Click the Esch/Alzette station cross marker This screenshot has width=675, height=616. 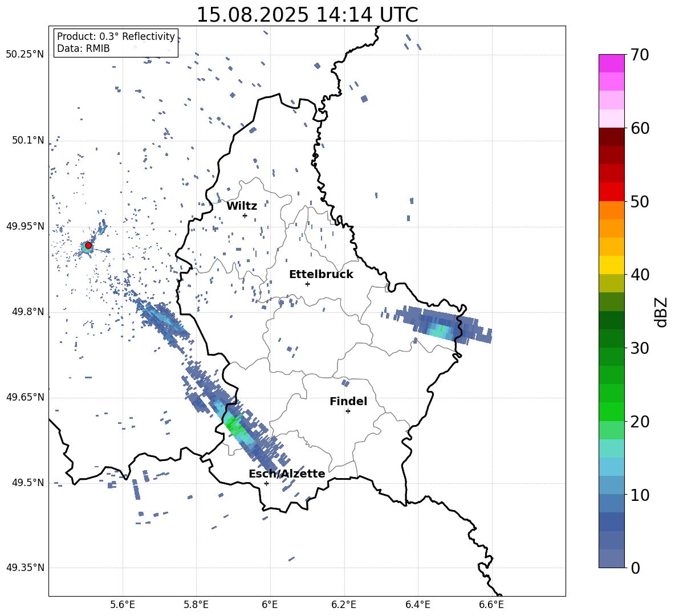point(266,483)
